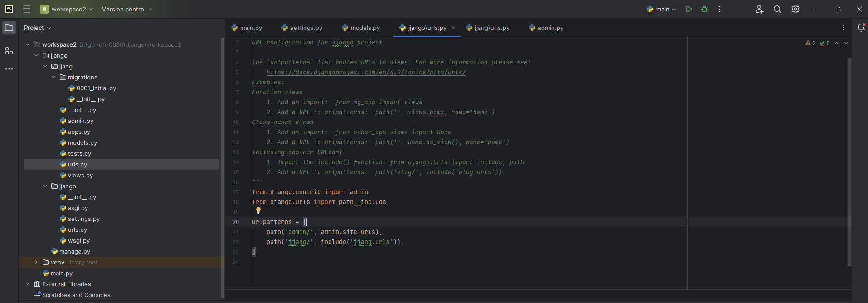This screenshot has height=303, width=868.
Task: Click the PyCharm logo icon
Action: (x=9, y=9)
